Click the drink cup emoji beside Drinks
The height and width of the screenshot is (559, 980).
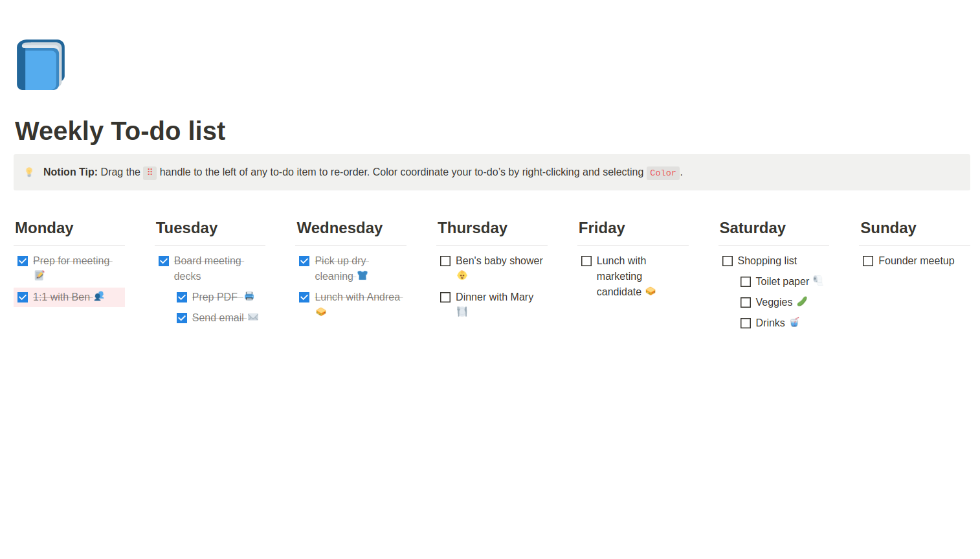click(x=794, y=322)
